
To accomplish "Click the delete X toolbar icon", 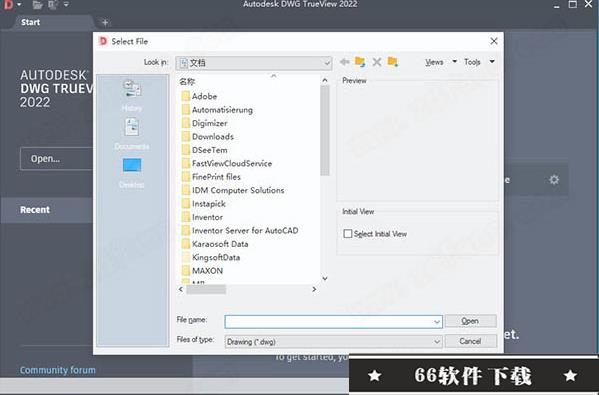I will click(x=377, y=62).
